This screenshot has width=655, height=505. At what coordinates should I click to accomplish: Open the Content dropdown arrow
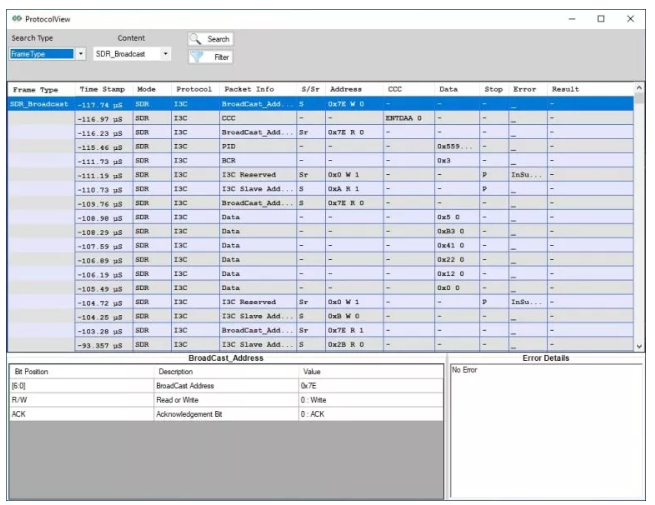(x=166, y=54)
